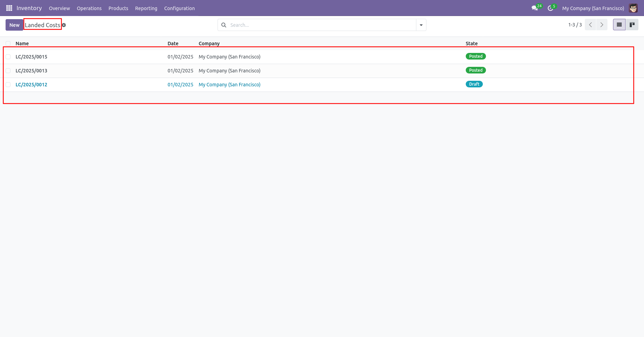Screen dimensions: 644x337
Task: Click company cell in LC/2025/0013 row
Action: (229, 71)
